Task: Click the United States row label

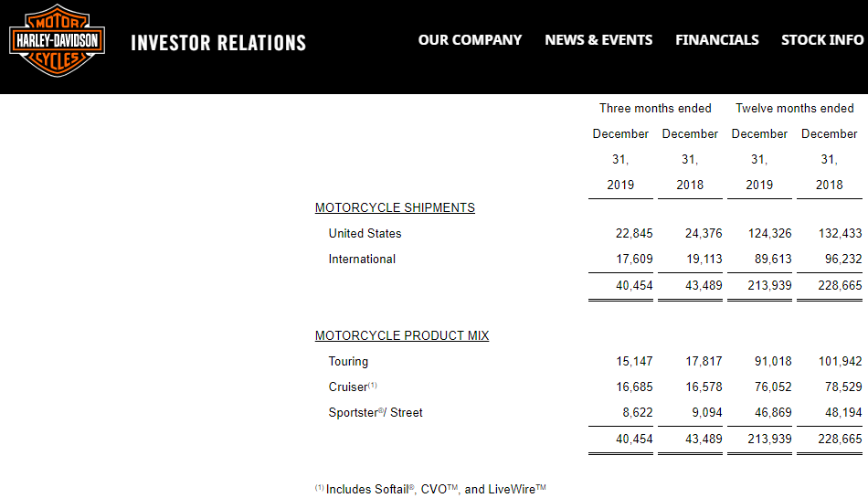Action: pos(365,233)
